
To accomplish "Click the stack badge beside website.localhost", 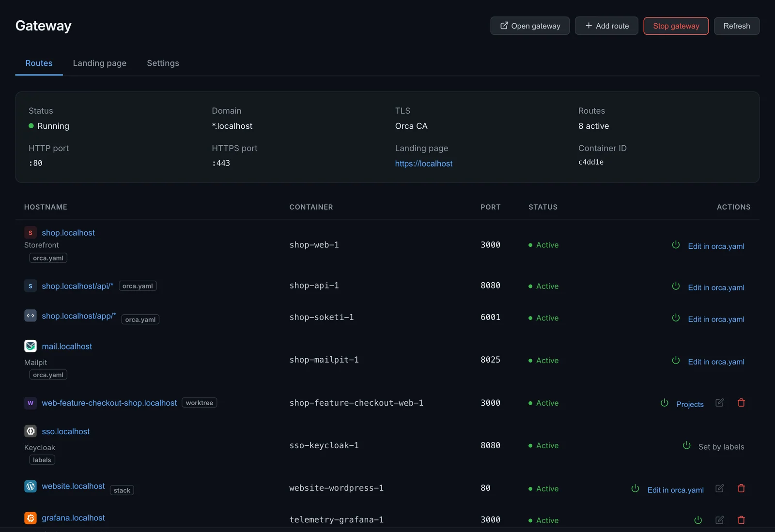I will click(122, 490).
